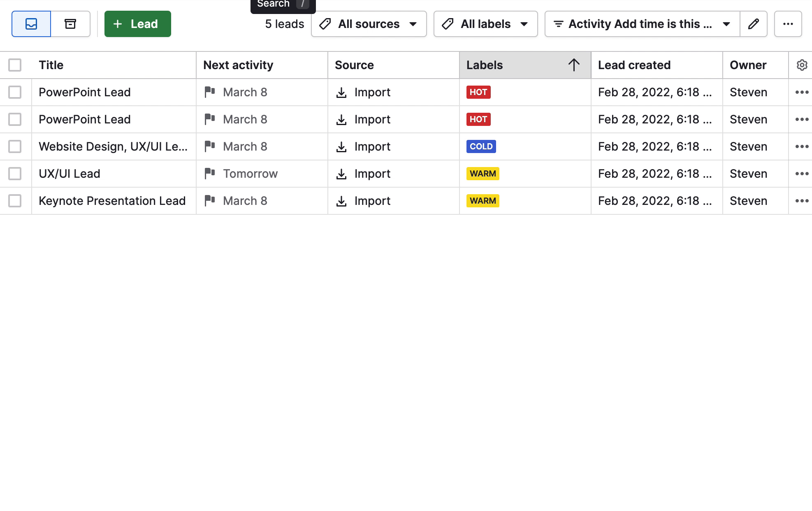Click the green + Lead button
Screen dimensions: 812x511
pos(137,24)
